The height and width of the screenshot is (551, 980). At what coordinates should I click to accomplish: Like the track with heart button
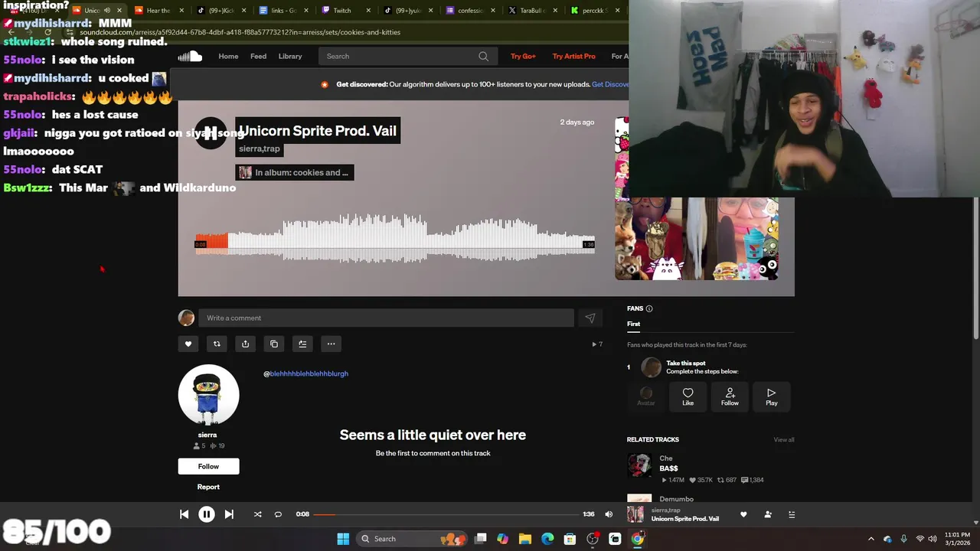tap(188, 344)
